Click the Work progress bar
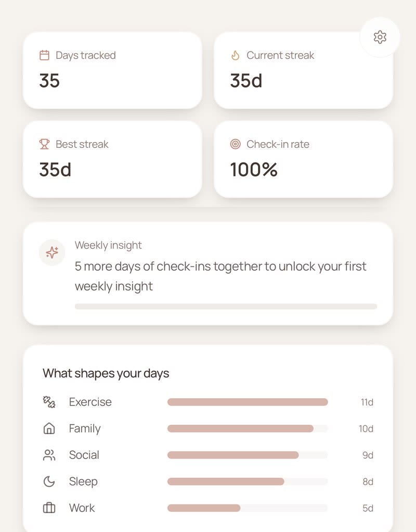 point(248,508)
